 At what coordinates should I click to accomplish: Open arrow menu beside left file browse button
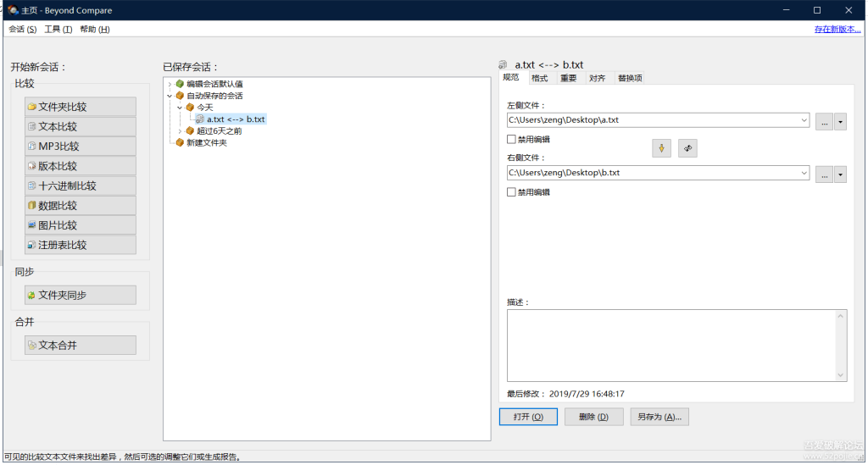click(840, 122)
